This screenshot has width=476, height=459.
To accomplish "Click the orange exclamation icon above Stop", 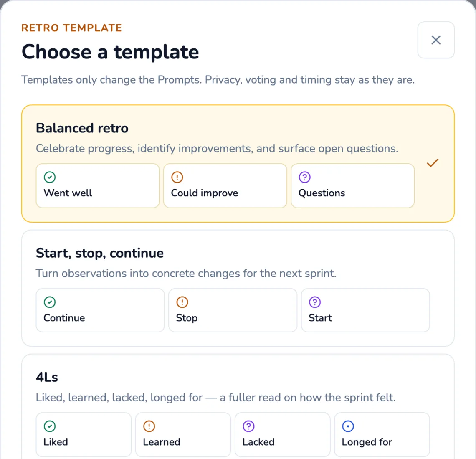I will coord(182,302).
